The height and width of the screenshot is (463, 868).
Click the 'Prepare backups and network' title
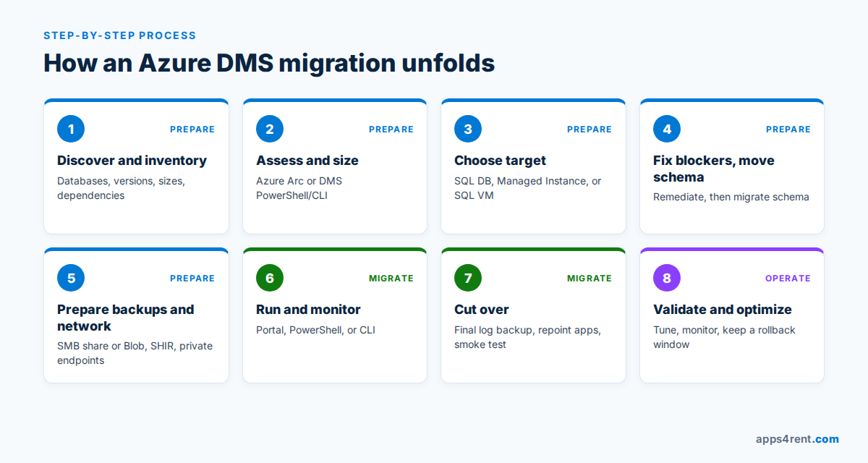click(x=126, y=318)
